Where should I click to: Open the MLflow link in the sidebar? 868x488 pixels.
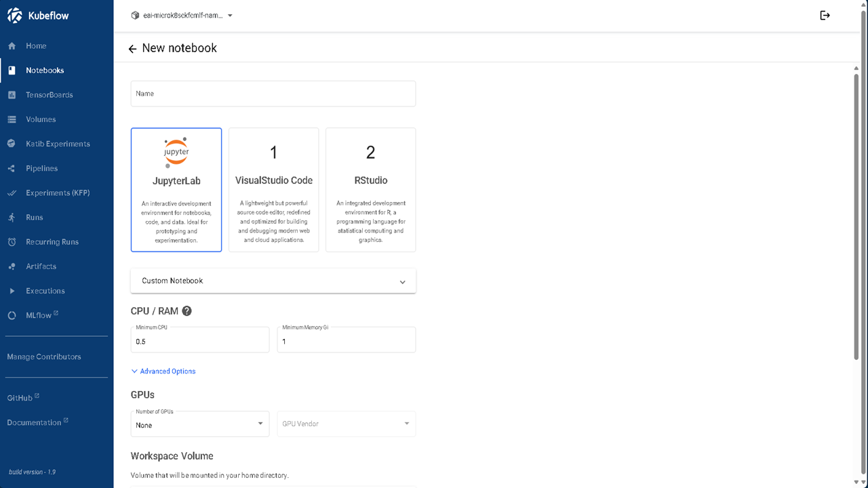tap(57, 315)
